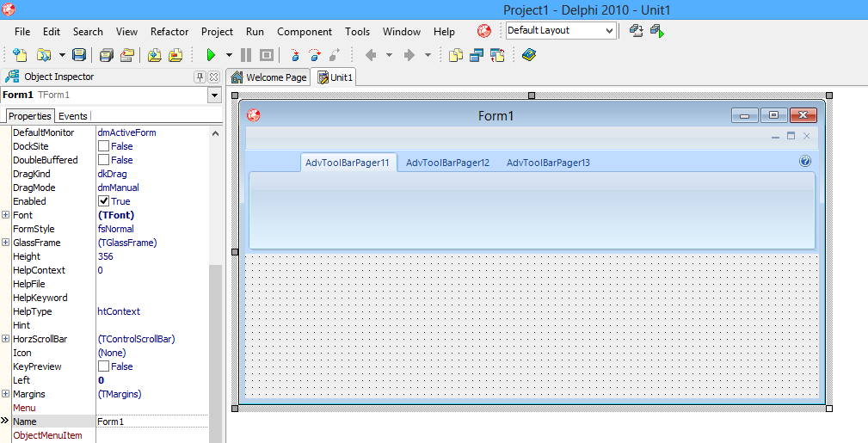This screenshot has width=868, height=443.
Task: Select the AdvToolBarPager13 tab
Action: [548, 163]
